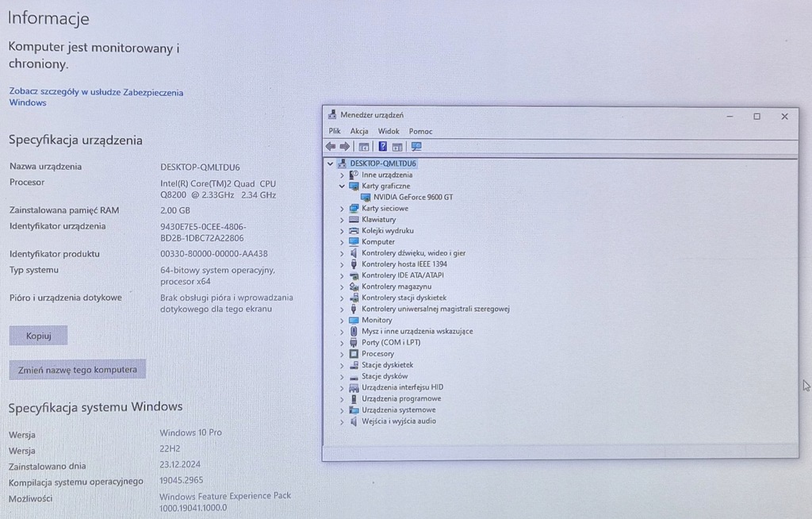Click the RAM value 2,00 GB

pyautogui.click(x=175, y=210)
